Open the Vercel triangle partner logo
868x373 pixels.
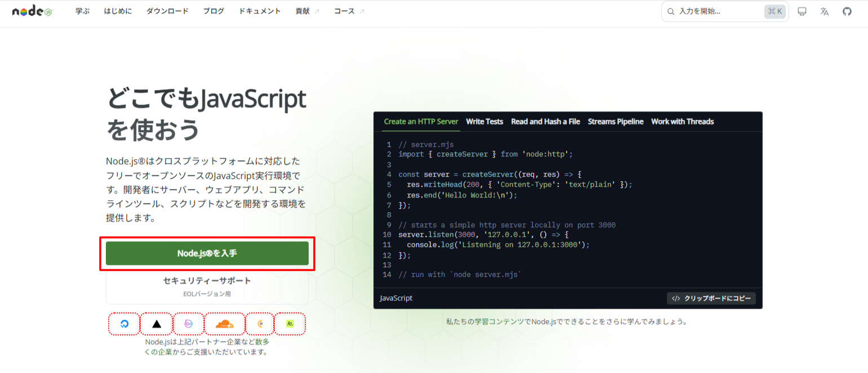pyautogui.click(x=157, y=324)
